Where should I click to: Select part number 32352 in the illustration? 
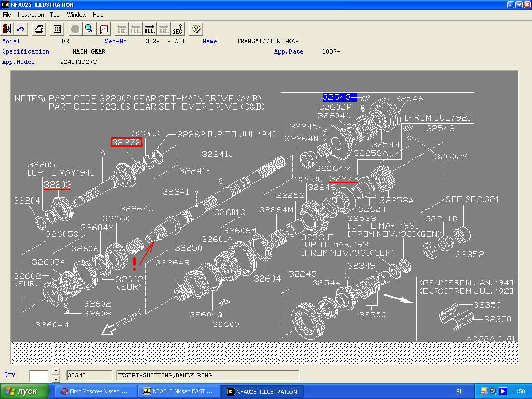tap(469, 254)
